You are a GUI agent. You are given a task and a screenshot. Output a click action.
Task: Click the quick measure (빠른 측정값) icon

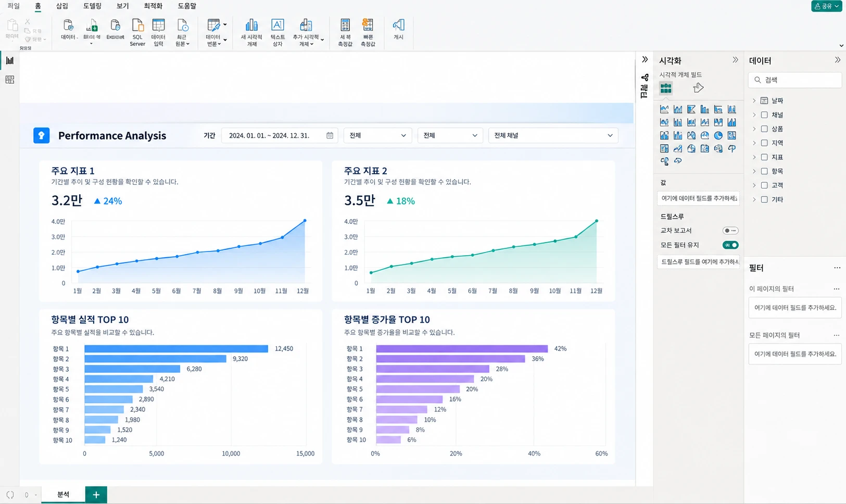(x=368, y=32)
